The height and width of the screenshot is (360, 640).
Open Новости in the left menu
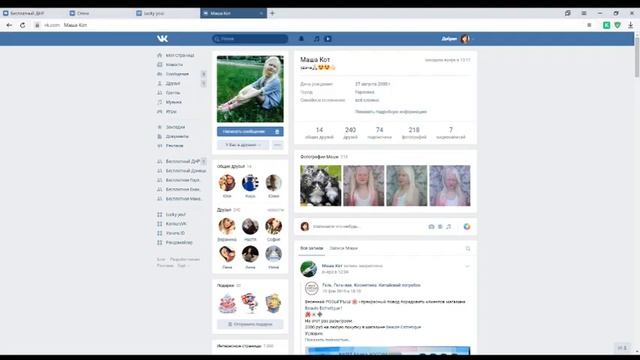(x=174, y=65)
